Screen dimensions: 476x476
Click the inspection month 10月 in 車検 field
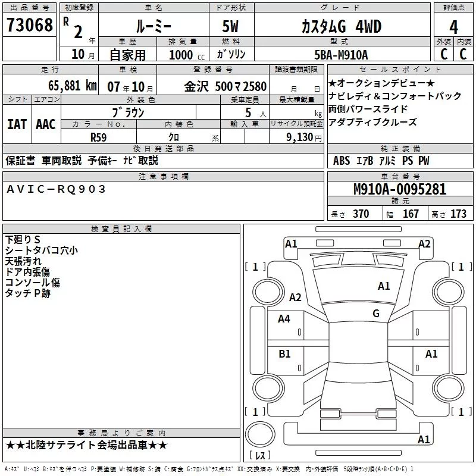142,87
